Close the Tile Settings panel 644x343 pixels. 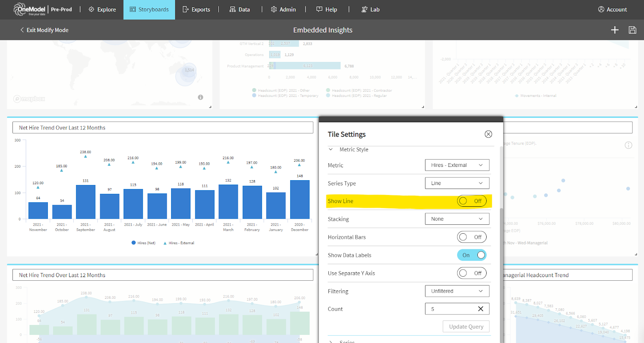tap(488, 134)
